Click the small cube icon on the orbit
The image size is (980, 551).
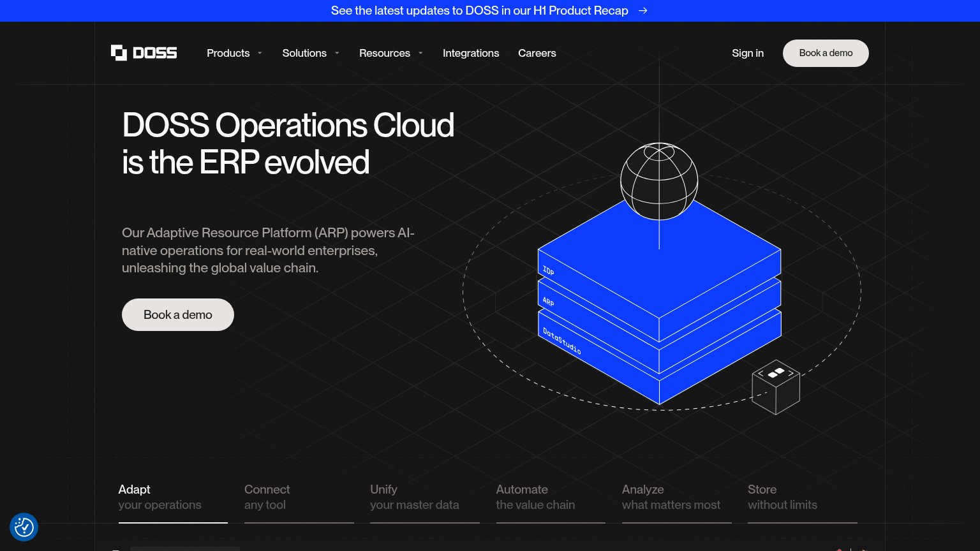click(x=776, y=386)
